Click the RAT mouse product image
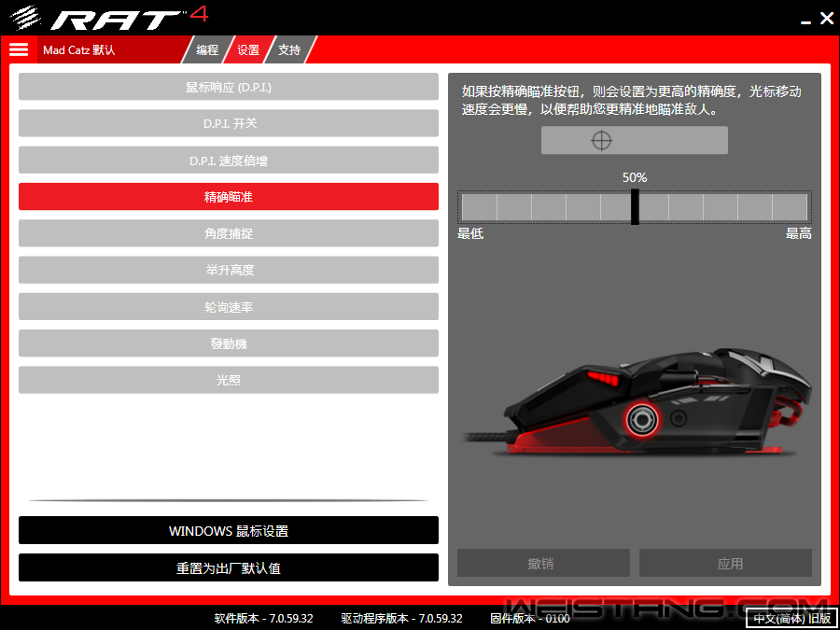 coord(637,401)
